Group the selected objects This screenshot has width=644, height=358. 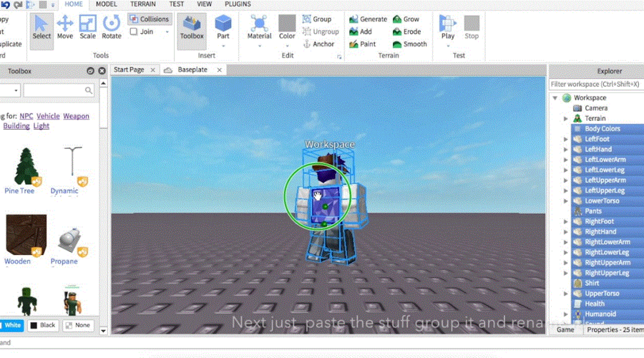(317, 19)
